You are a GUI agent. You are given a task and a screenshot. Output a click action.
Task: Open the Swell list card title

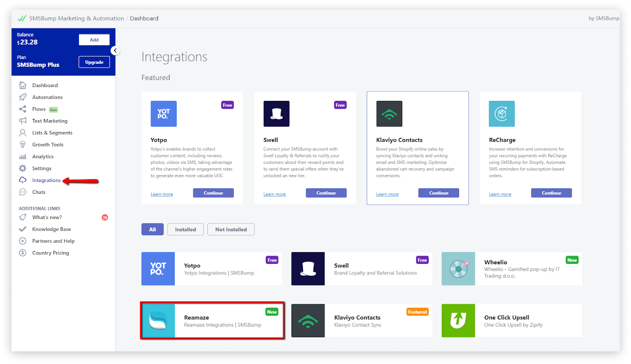342,266
